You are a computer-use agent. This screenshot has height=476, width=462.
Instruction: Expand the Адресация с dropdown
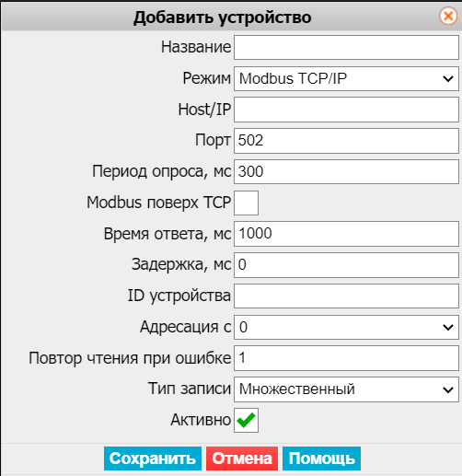[346, 327]
